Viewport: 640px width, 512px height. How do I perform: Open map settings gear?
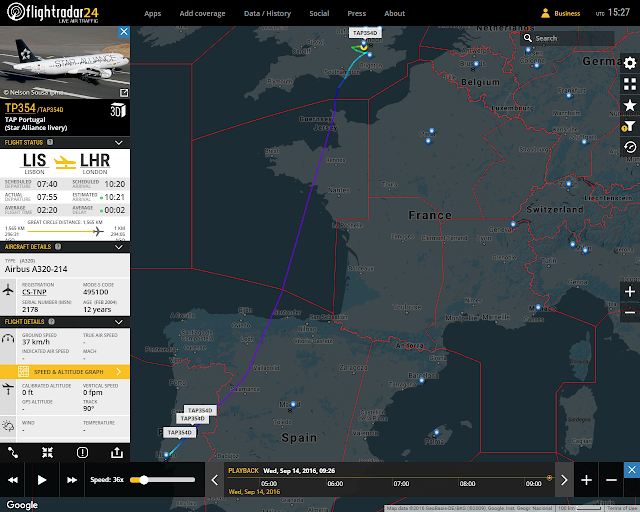(x=630, y=63)
